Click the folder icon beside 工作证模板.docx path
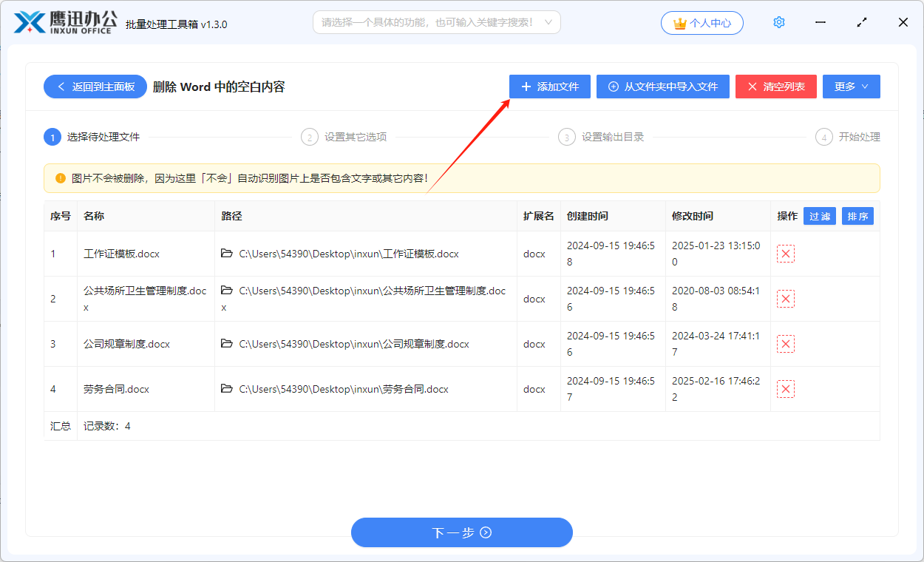 [x=225, y=253]
